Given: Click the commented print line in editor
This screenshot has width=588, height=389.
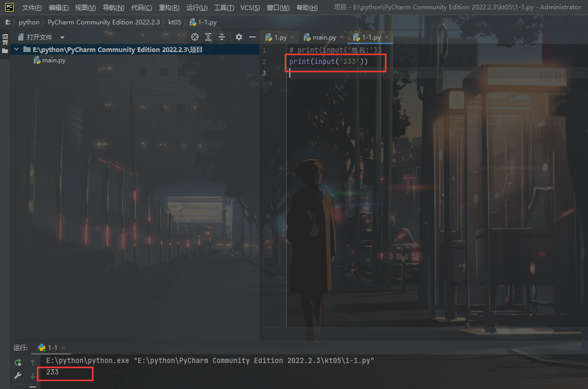Looking at the screenshot, I should pyautogui.click(x=335, y=50).
